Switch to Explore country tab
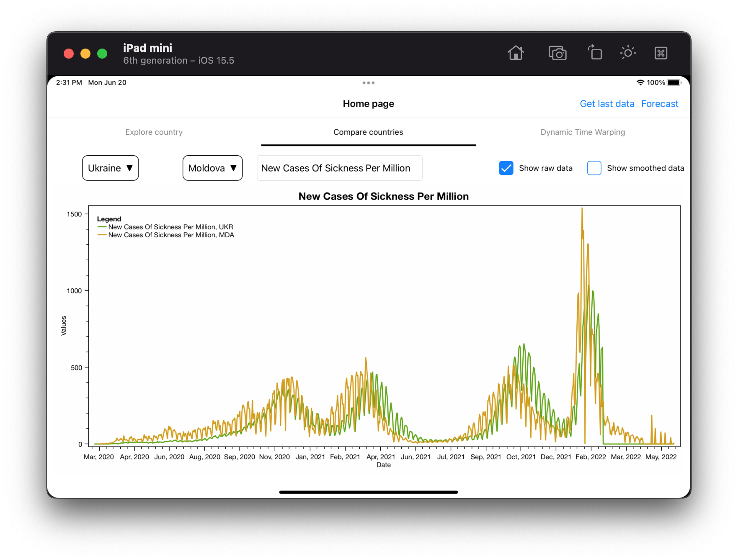This screenshot has height=560, width=738. [154, 132]
